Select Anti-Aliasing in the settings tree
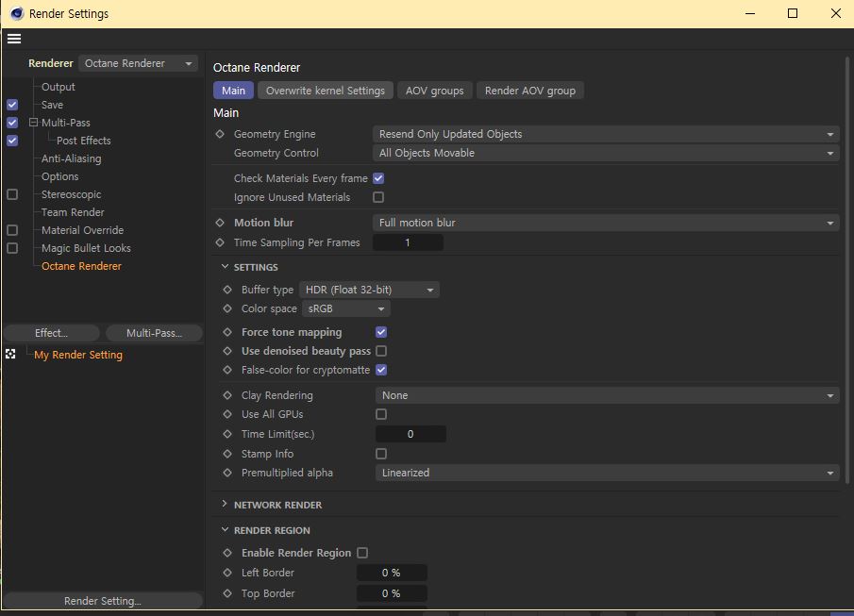 [x=72, y=158]
